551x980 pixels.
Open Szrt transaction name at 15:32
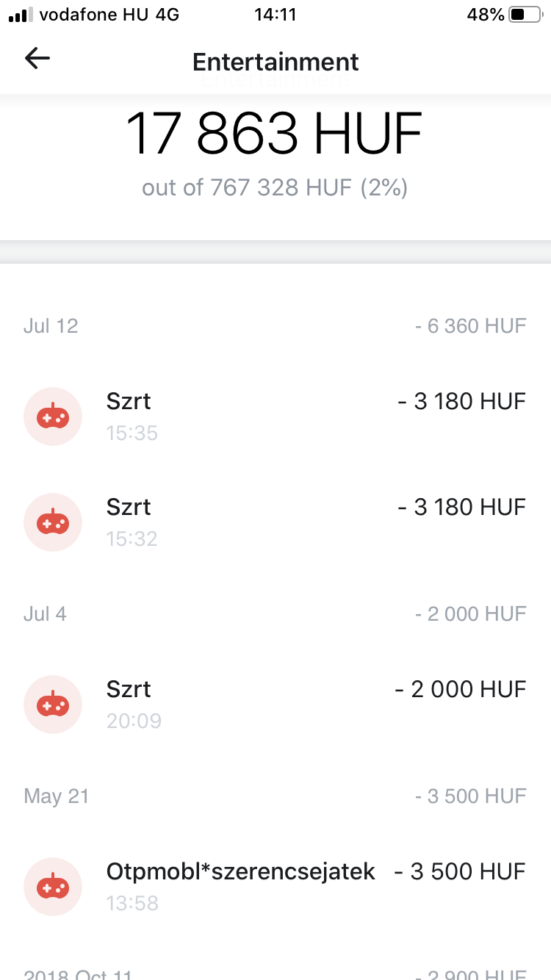coord(129,507)
